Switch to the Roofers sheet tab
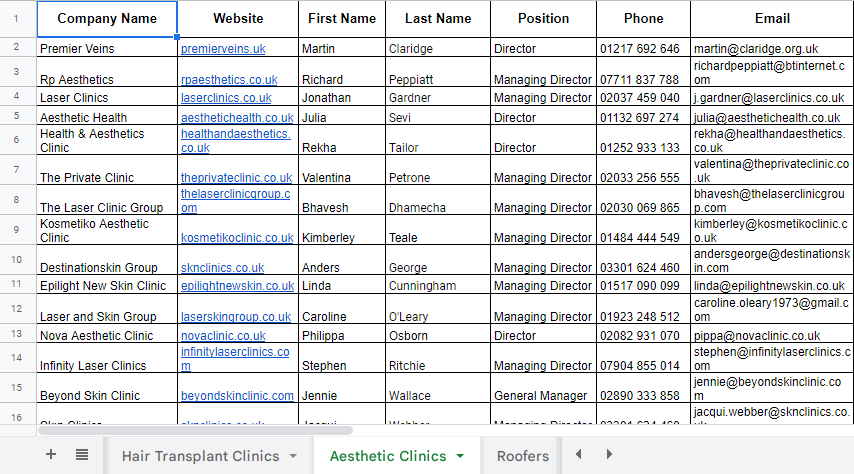 (x=522, y=456)
